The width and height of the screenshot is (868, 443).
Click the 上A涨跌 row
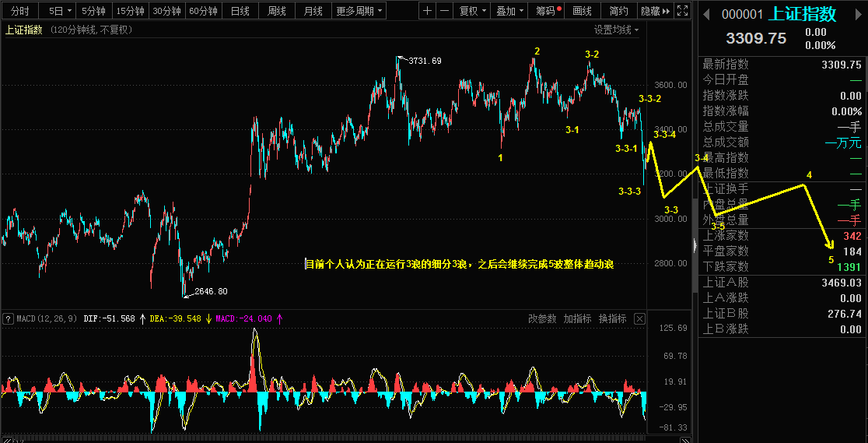782,298
